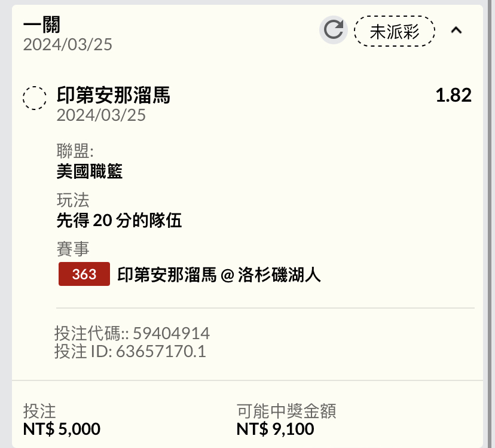Click the 未派彩 status badge
Viewport: 495px width, 448px height.
(394, 31)
